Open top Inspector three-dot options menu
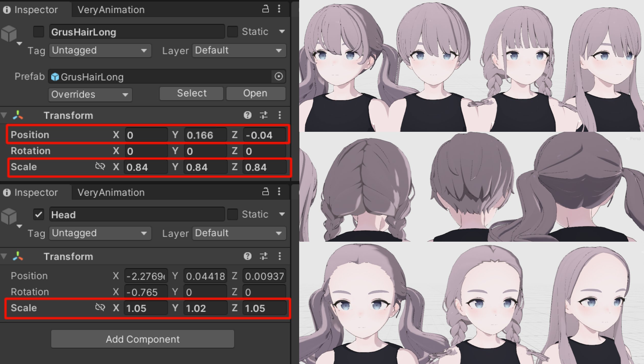The image size is (644, 364). [279, 9]
